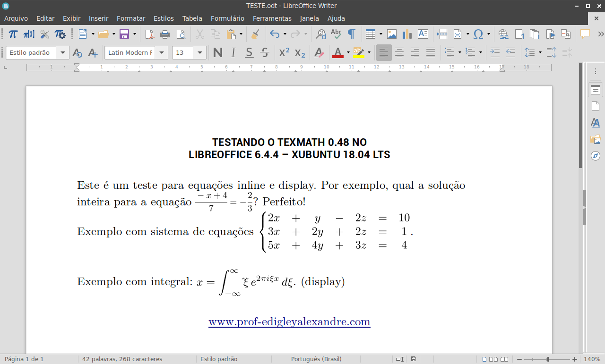
Task: Toggle superscript
Action: (x=284, y=52)
